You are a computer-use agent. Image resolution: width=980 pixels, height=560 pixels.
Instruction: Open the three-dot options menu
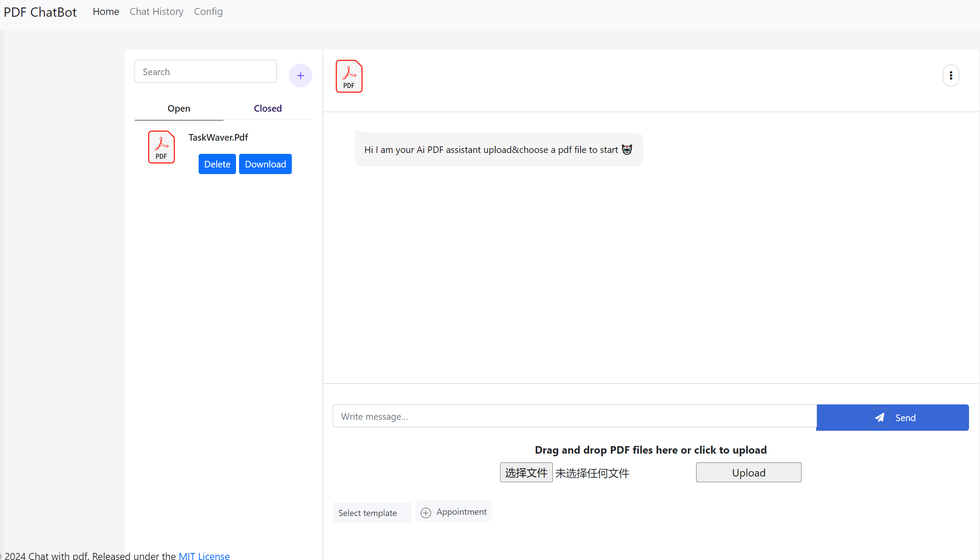[951, 76]
